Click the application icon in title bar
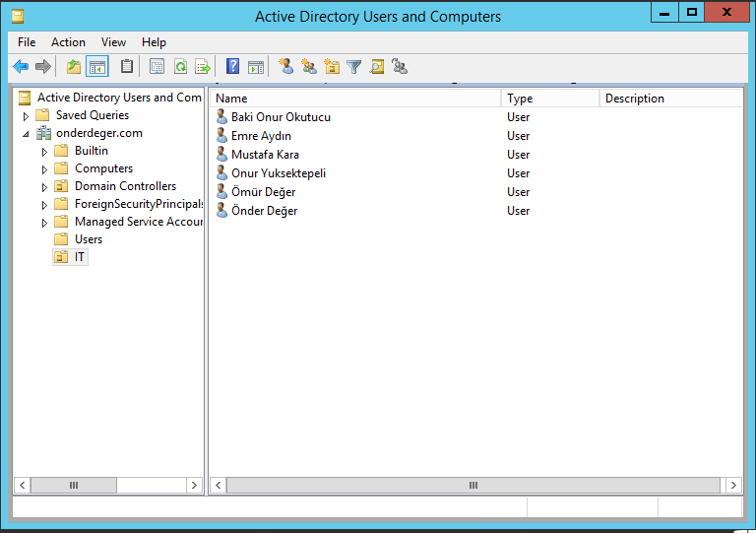756x533 pixels. [18, 17]
